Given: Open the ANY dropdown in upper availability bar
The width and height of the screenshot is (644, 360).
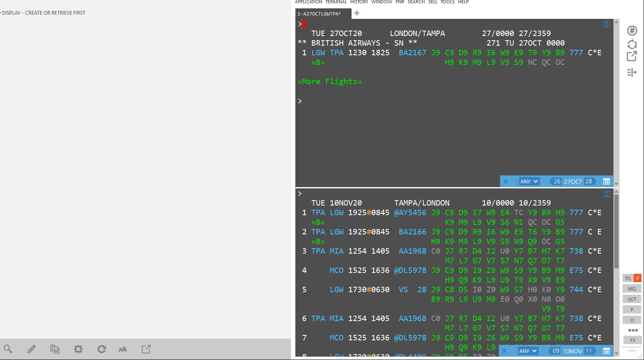Looking at the screenshot, I should coord(529,181).
